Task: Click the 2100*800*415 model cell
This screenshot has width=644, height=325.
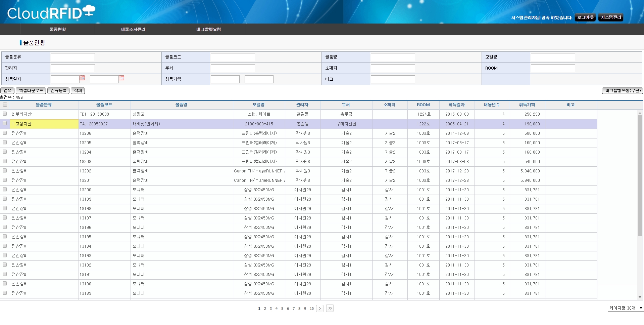Action: click(259, 124)
